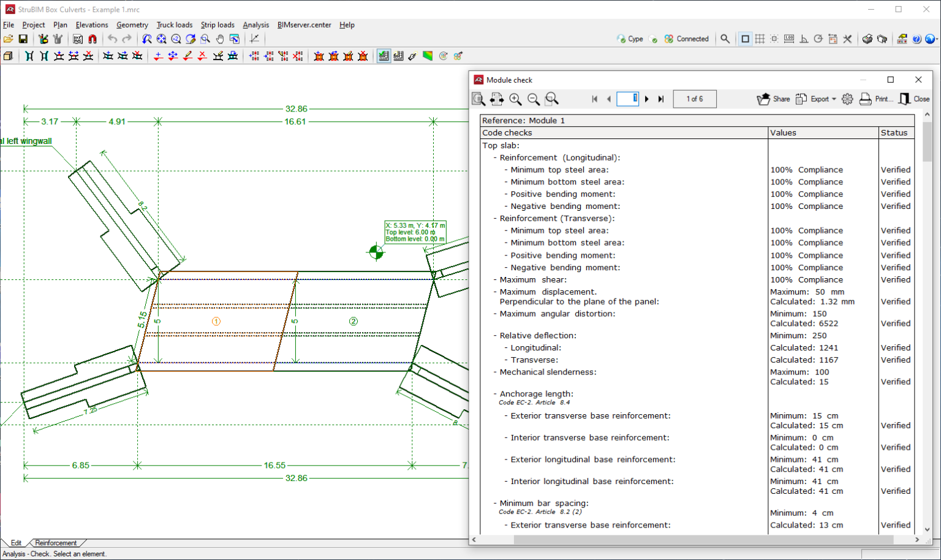Zoom in on the Module check report
This screenshot has height=560, width=941.
pyautogui.click(x=515, y=99)
